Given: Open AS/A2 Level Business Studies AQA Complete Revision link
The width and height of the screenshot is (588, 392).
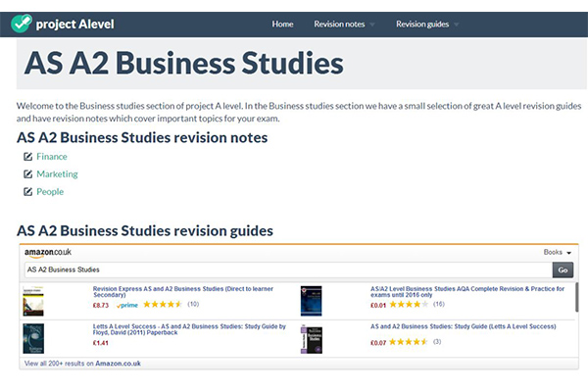Looking at the screenshot, I should pos(467,292).
